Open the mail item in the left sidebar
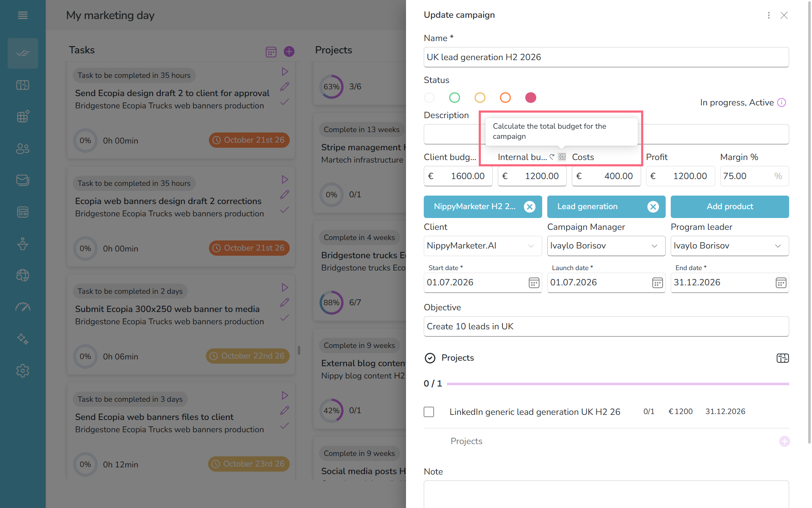 pos(23,180)
